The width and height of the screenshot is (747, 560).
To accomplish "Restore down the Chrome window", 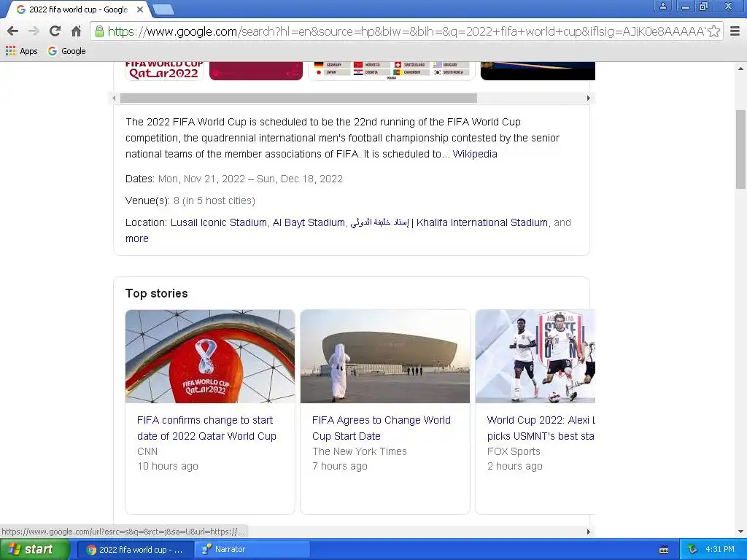I will 704,6.
